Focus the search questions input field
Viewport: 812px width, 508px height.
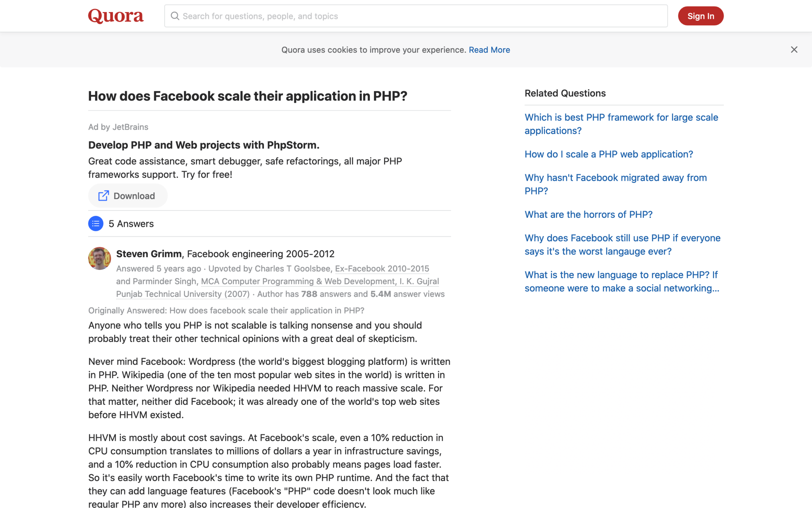coord(416,16)
